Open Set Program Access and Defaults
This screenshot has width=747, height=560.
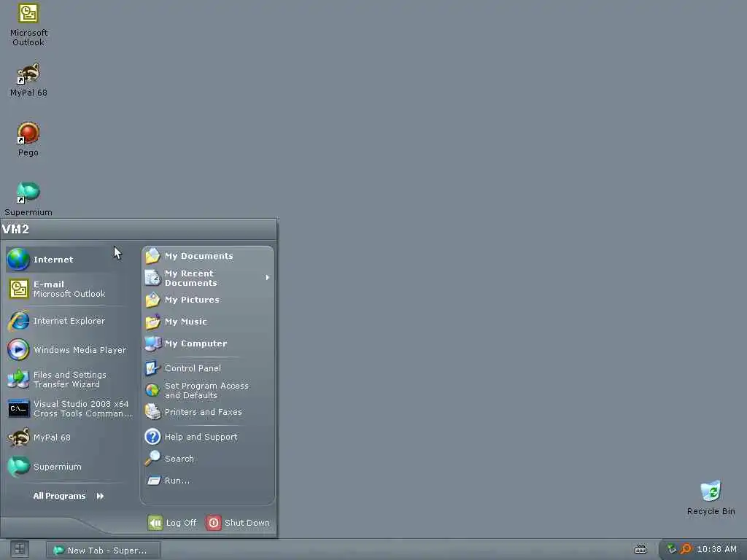coord(208,391)
